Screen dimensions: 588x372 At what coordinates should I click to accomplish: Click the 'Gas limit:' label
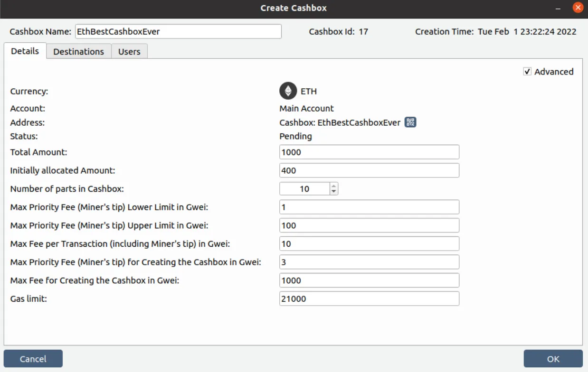point(28,299)
